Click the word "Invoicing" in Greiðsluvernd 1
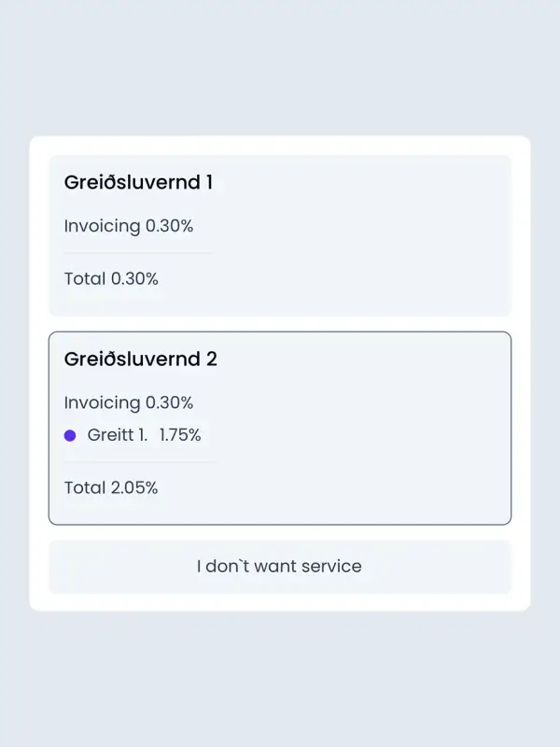Screen dimensions: 560x747 point(102,226)
